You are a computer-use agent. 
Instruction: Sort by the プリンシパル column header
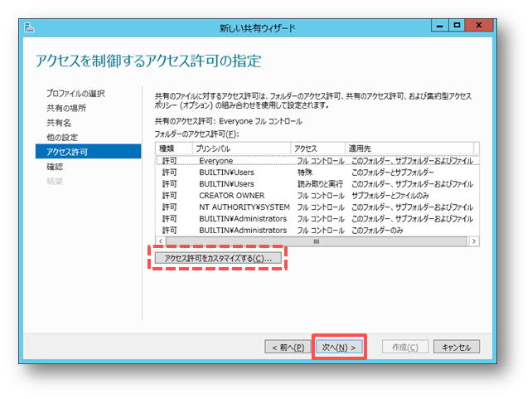coord(241,148)
